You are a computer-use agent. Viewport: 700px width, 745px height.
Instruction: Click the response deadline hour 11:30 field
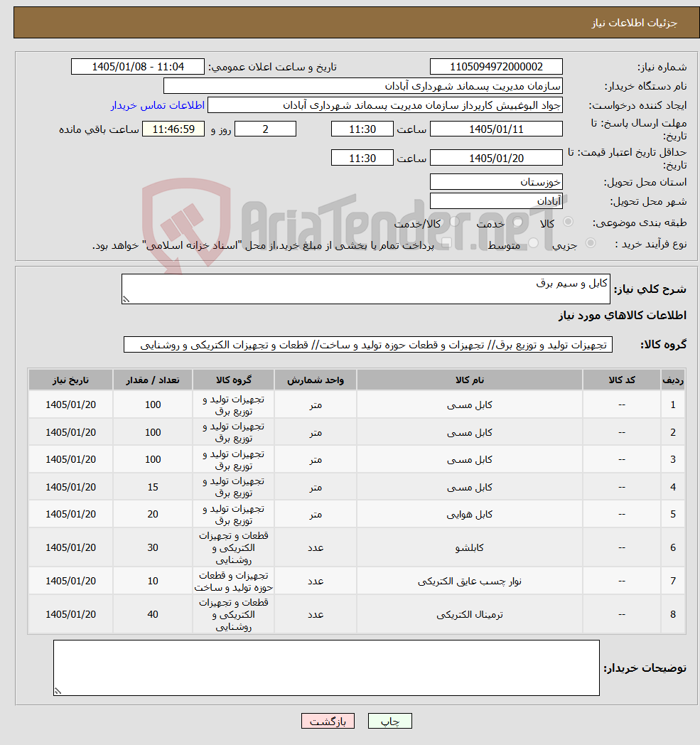pos(362,129)
